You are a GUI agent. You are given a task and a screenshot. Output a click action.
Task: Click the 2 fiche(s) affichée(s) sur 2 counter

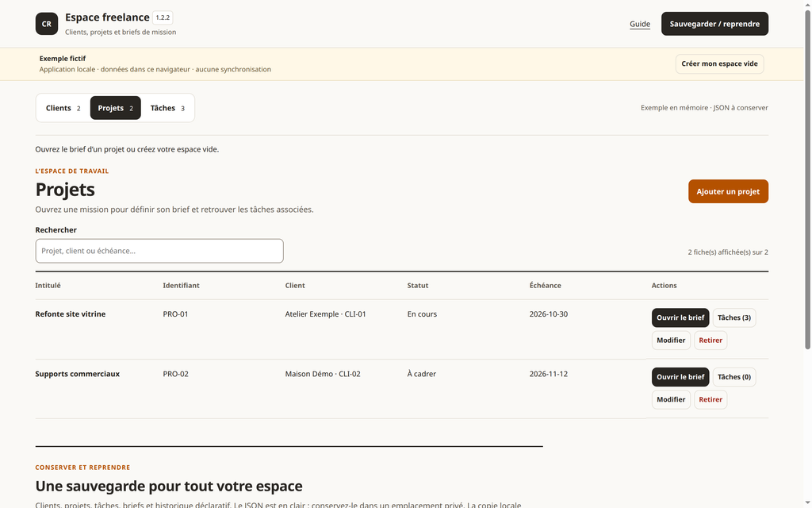[728, 252]
